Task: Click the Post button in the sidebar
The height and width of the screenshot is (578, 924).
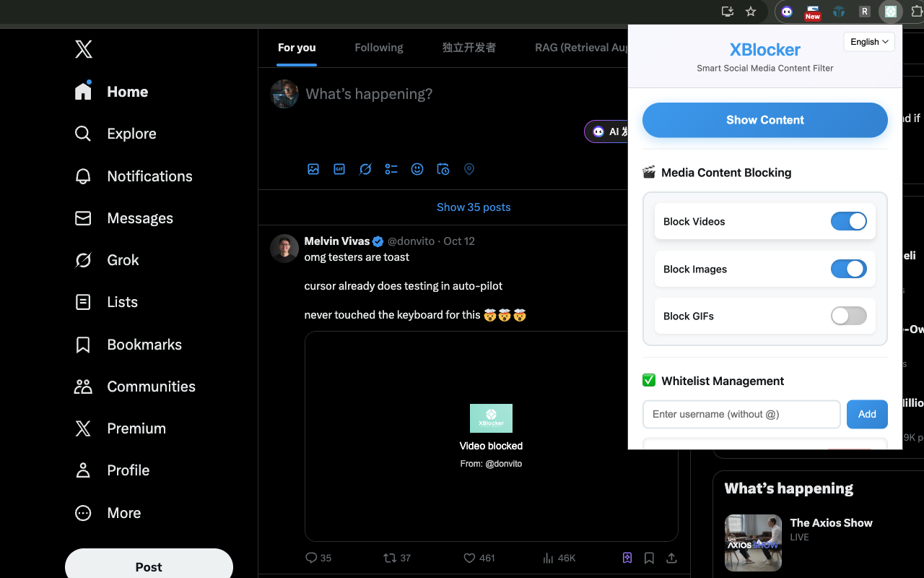Action: [x=149, y=566]
